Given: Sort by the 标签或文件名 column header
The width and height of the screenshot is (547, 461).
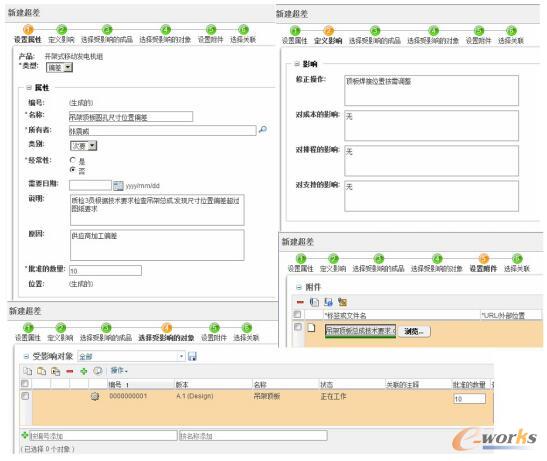Looking at the screenshot, I should click(x=345, y=315).
